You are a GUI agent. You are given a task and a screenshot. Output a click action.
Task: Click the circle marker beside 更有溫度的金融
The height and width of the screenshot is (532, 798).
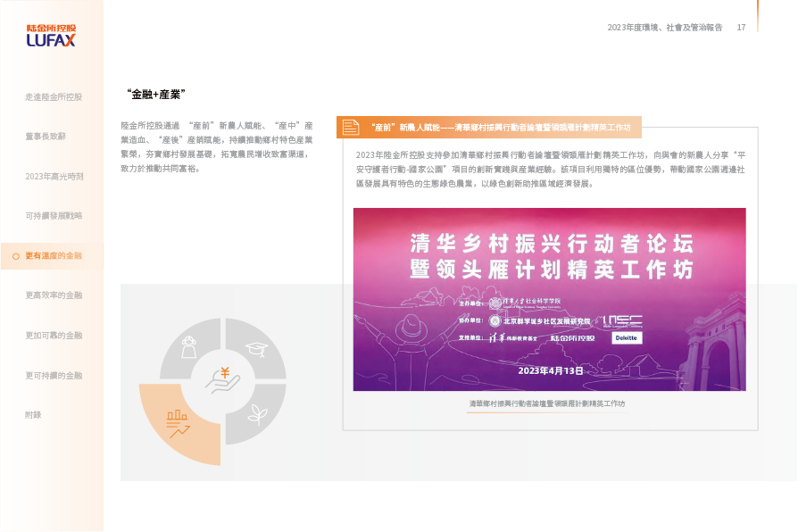16,256
